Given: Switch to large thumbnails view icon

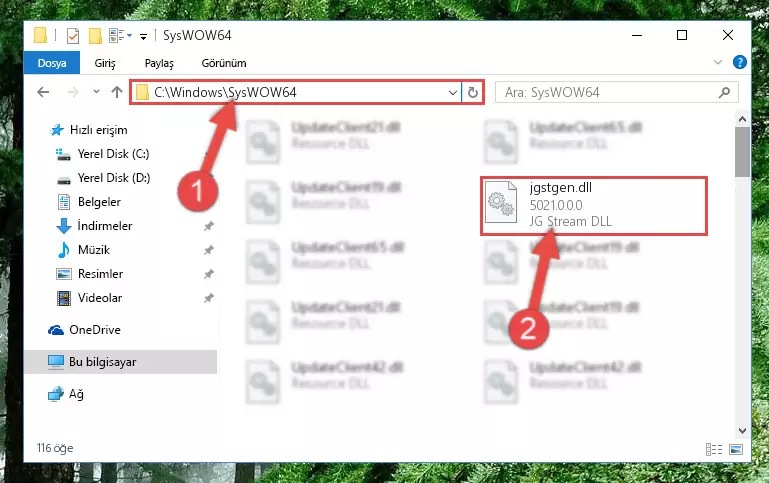Looking at the screenshot, I should (x=736, y=449).
